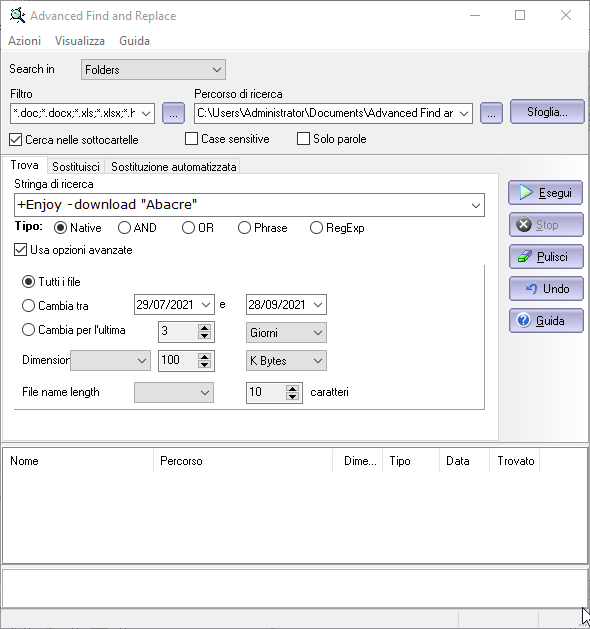The width and height of the screenshot is (590, 629).
Task: Sort results by Data column header
Action: pos(464,461)
